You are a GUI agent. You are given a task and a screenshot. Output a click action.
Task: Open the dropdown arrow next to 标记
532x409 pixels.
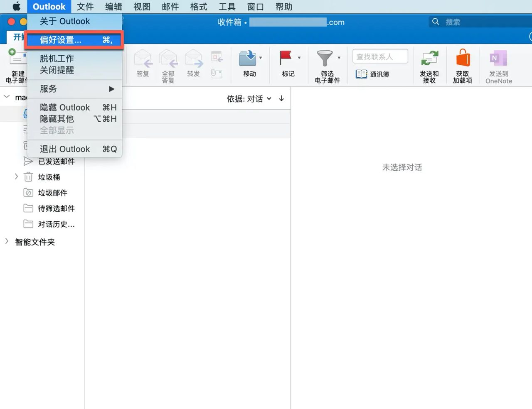click(299, 58)
